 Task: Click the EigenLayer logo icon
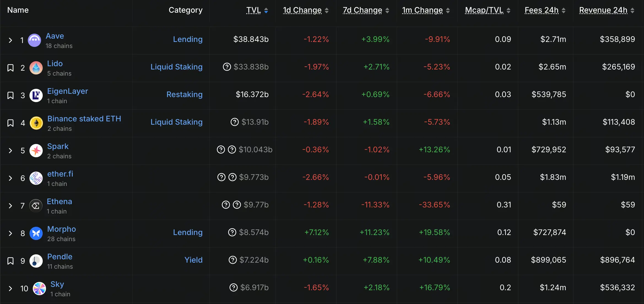[36, 95]
